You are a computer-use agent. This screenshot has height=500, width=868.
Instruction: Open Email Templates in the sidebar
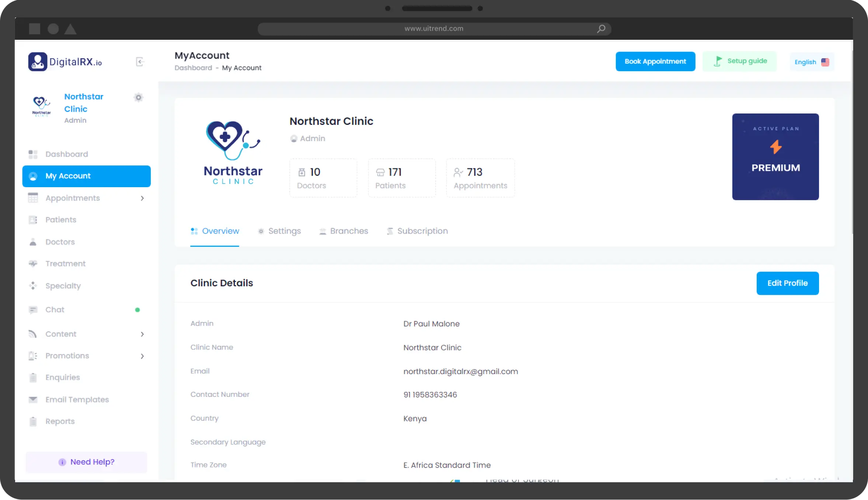[x=77, y=399]
